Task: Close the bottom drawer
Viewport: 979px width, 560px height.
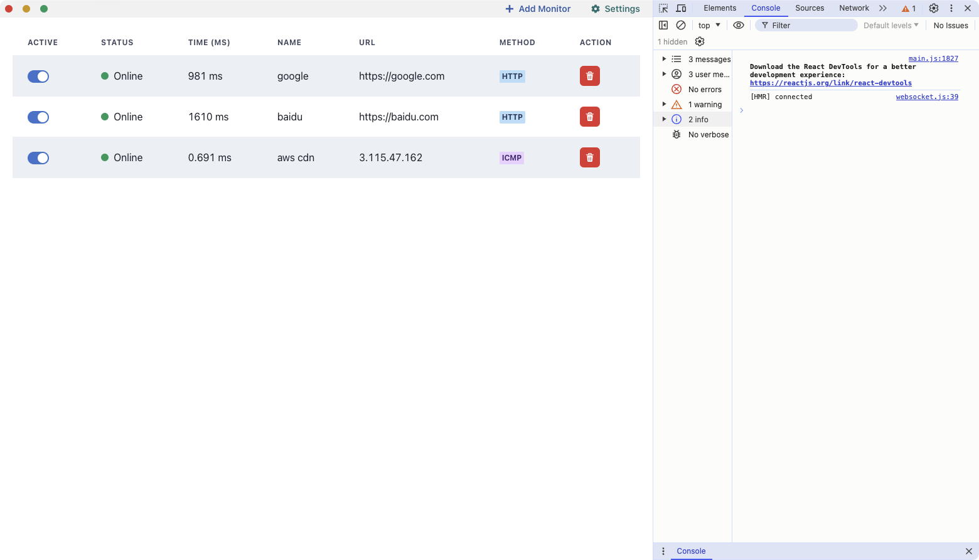Action: pyautogui.click(x=968, y=551)
